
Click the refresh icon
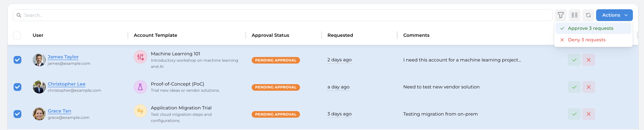[588, 15]
